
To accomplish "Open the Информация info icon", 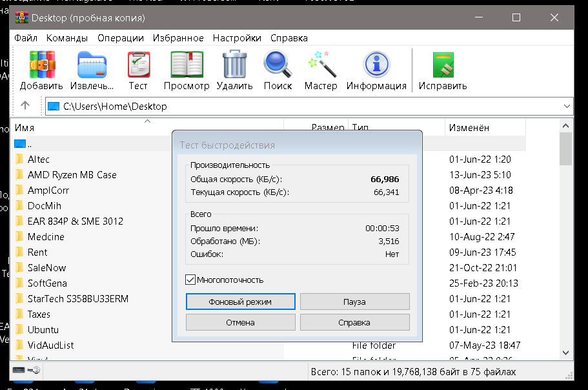I will pos(376,65).
